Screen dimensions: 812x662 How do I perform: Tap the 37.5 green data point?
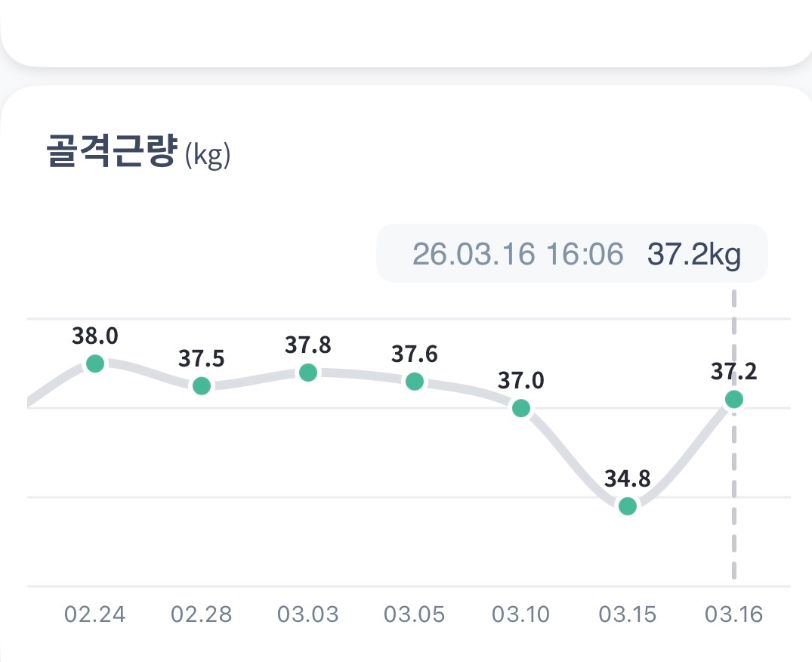point(201,386)
